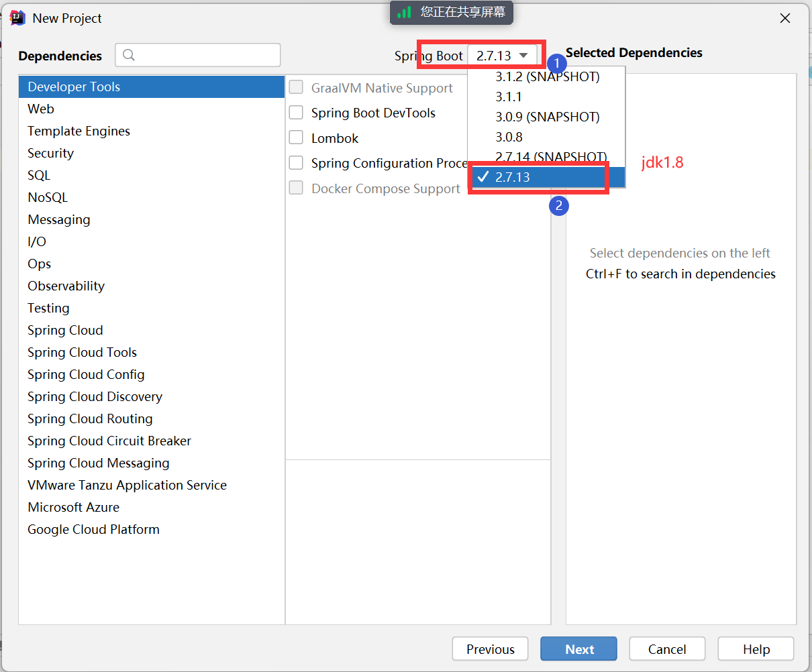Screen dimensions: 812x672
Task: Click the Next button
Action: (579, 649)
